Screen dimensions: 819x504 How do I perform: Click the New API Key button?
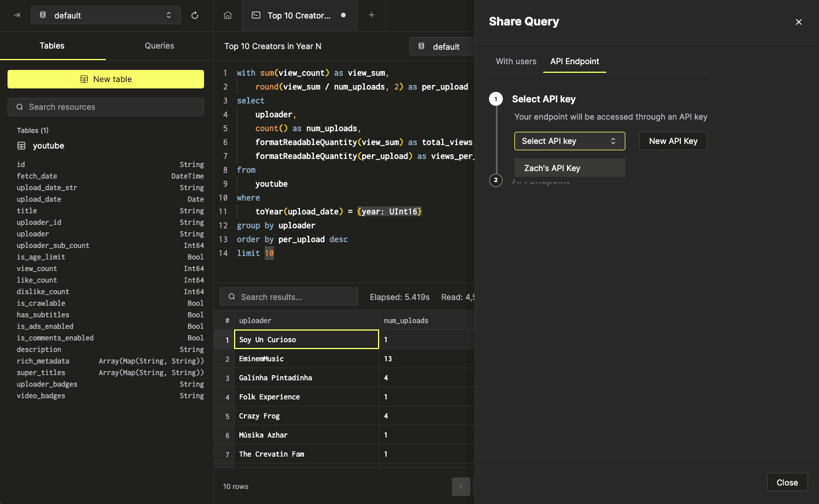coord(673,141)
